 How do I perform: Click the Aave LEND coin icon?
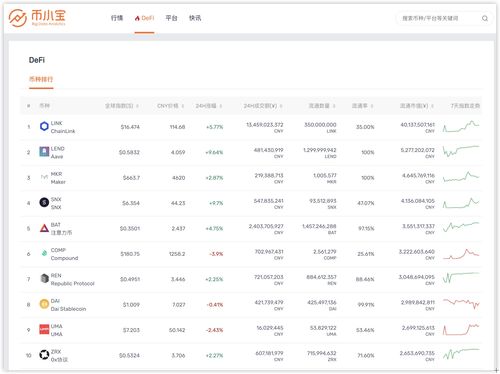click(x=44, y=152)
